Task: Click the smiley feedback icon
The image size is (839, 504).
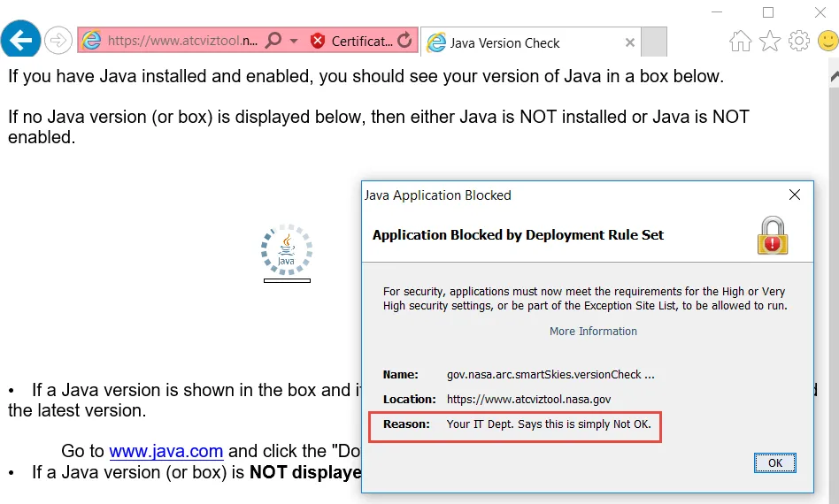Action: [x=827, y=41]
